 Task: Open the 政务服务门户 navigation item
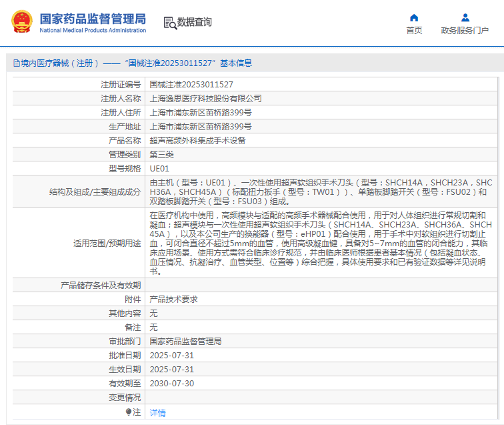point(465,30)
